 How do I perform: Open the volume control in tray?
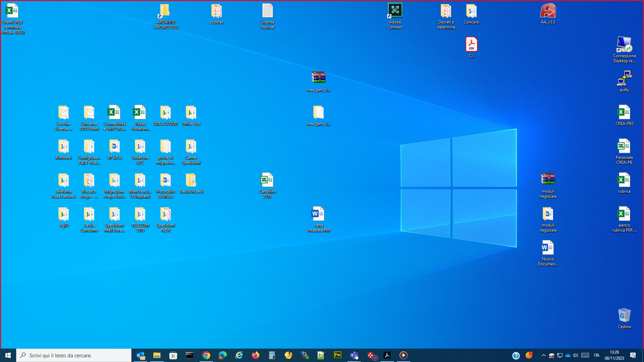tap(576, 355)
